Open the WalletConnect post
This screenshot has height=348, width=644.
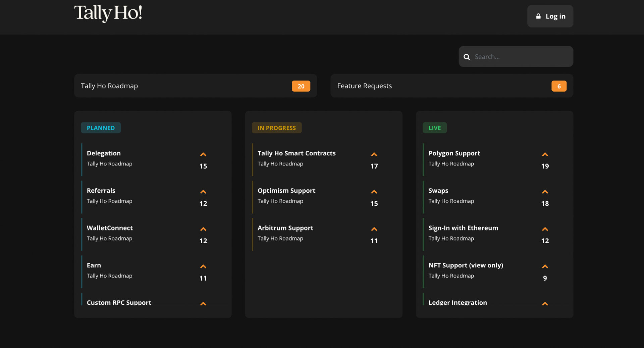[x=110, y=228]
